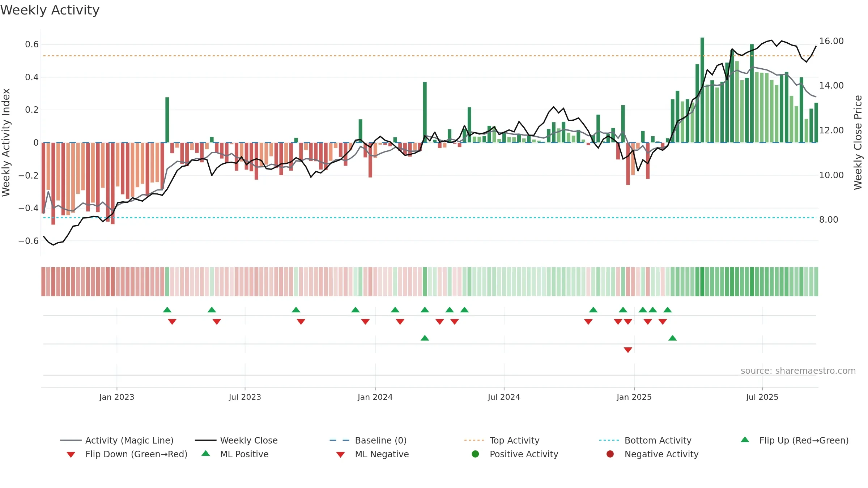Select the Jul 2025 x-axis label
This screenshot has width=868, height=488.
point(762,397)
